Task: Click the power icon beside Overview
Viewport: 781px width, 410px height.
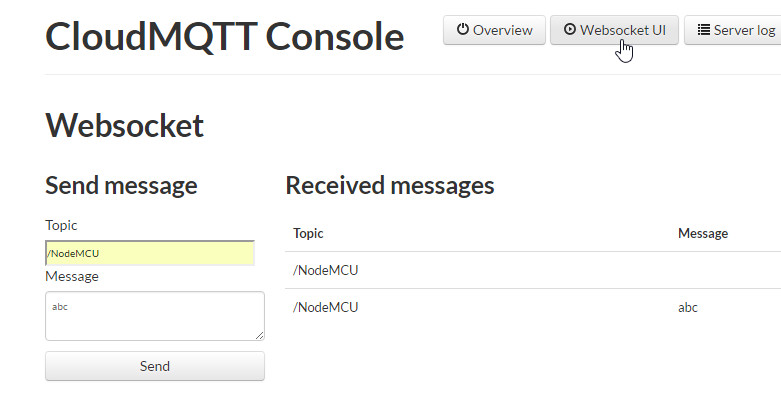Action: [463, 29]
